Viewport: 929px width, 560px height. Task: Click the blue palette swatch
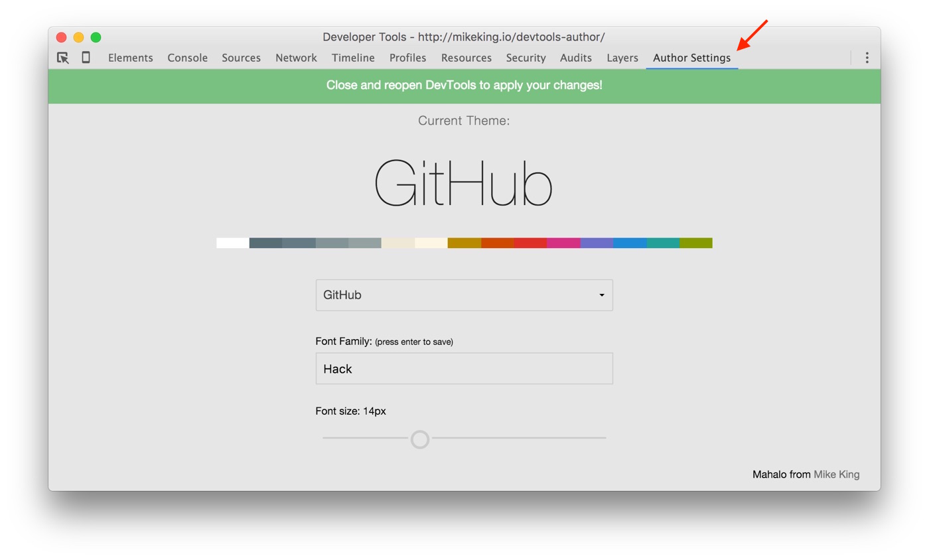[630, 243]
